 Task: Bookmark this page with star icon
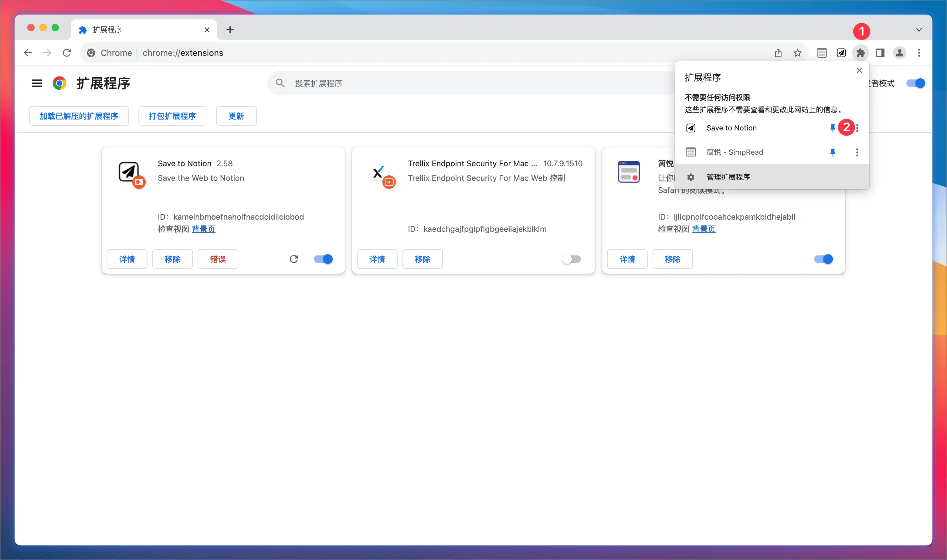click(x=797, y=53)
